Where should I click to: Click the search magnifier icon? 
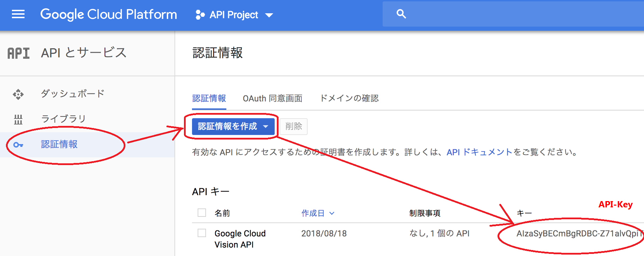(x=401, y=14)
